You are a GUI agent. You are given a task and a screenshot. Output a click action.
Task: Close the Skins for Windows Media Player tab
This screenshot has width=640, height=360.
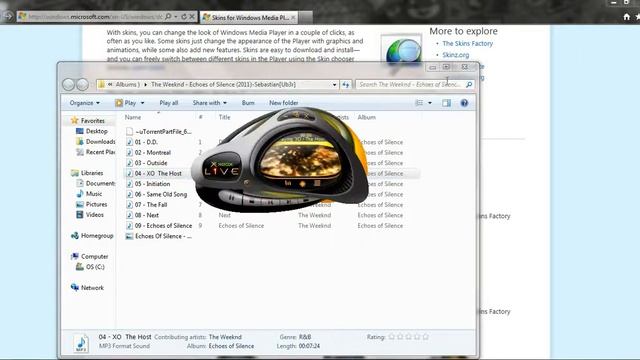click(x=293, y=18)
